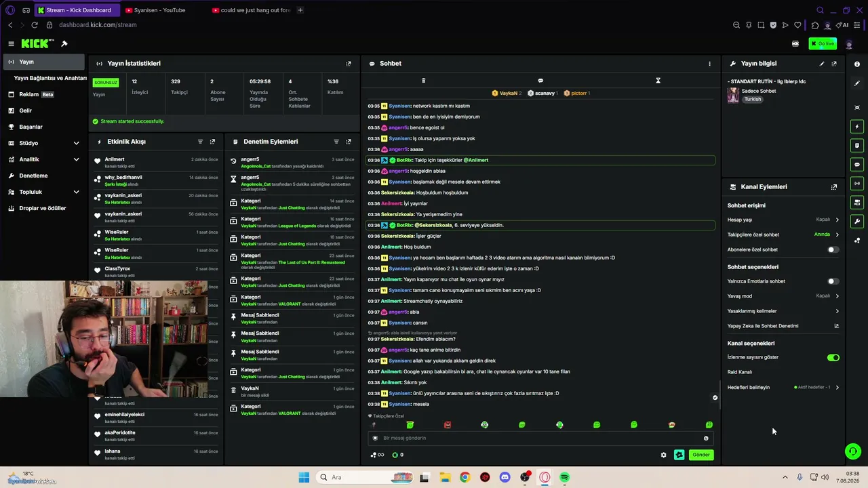
Task: Toggle Yalnızca Emotlarla sohbet switch
Action: coord(833,281)
